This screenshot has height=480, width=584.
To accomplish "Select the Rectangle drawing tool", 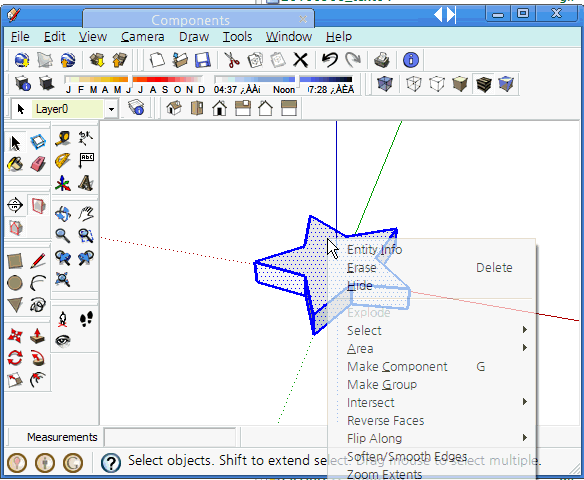I will tap(15, 261).
